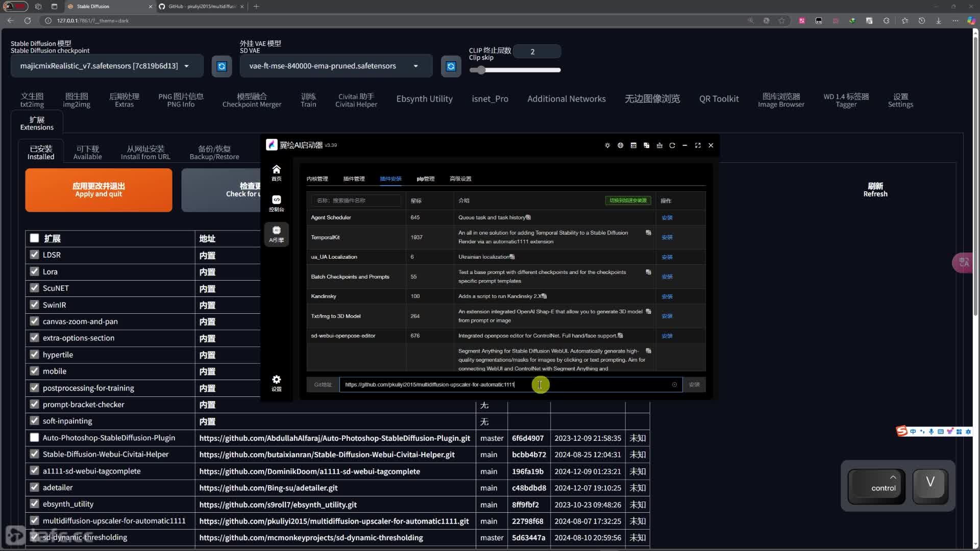Screen dimensions: 980x551
Task: Toggle the LDSR extension checkbox
Action: (34, 255)
